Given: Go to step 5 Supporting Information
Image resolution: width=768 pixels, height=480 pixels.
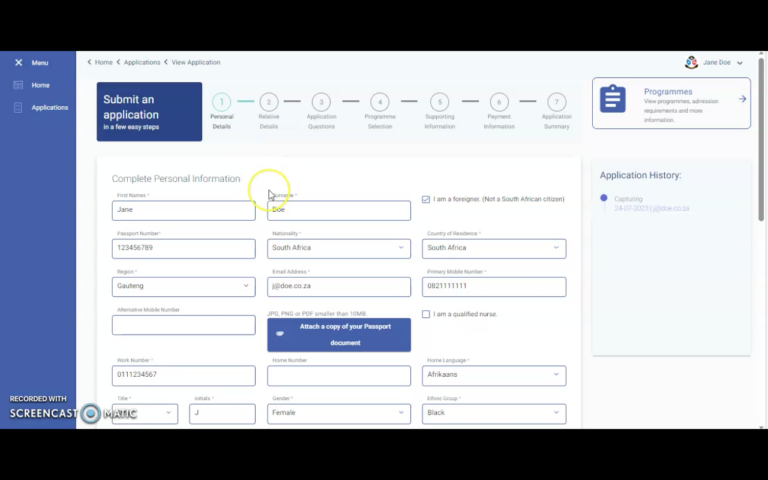Looking at the screenshot, I should (x=440, y=102).
